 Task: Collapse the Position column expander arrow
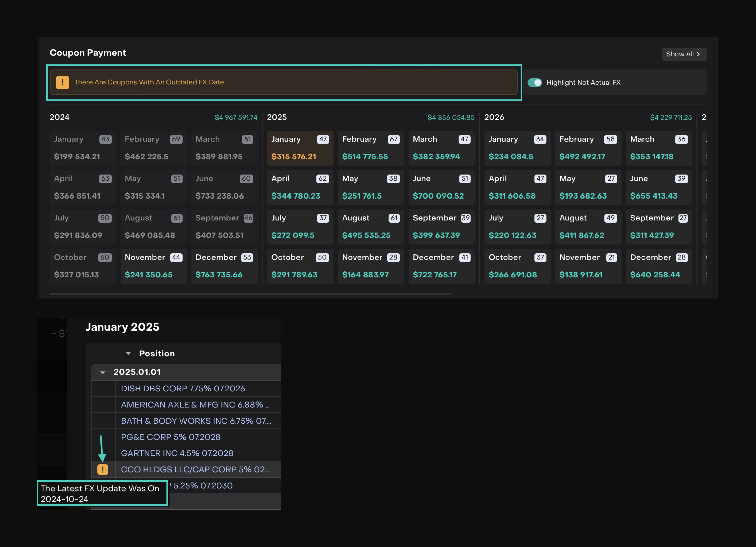point(128,353)
